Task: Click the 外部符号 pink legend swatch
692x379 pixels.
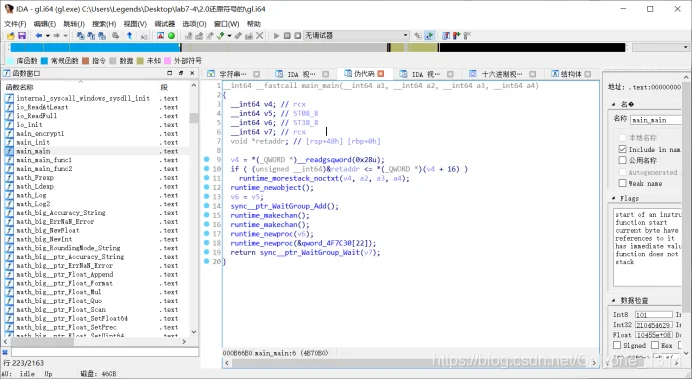Action: (167, 60)
